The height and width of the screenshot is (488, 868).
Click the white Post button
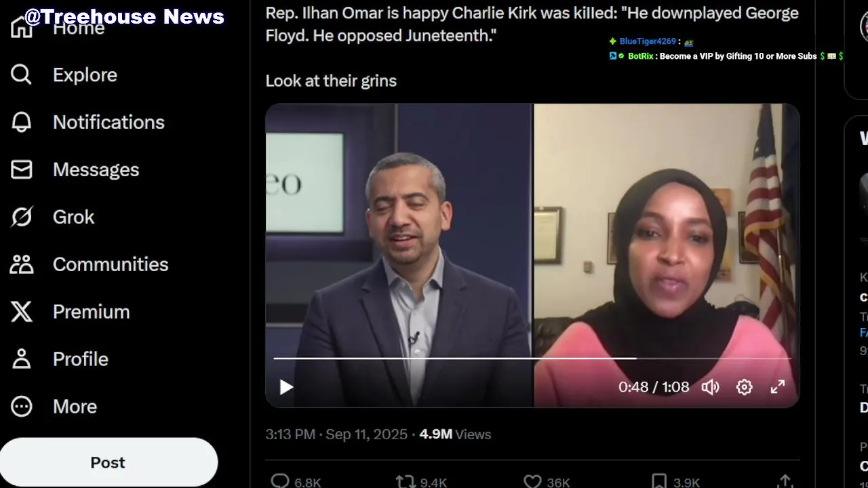point(108,462)
